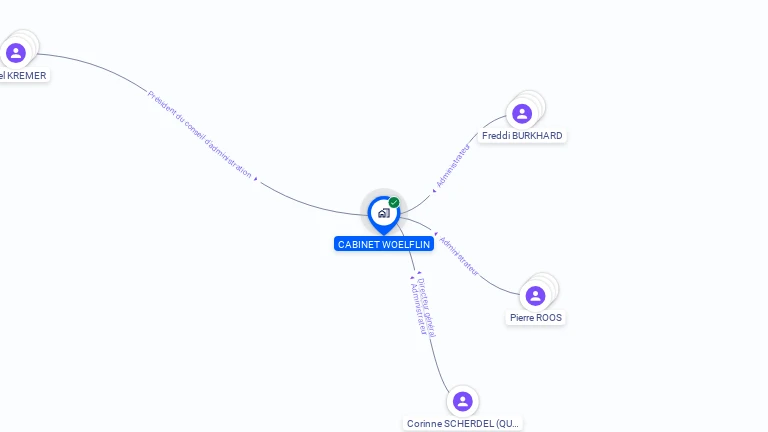This screenshot has height=432, width=768.
Task: Open the CABINET WOELFLIN blue label
Action: tap(384, 244)
